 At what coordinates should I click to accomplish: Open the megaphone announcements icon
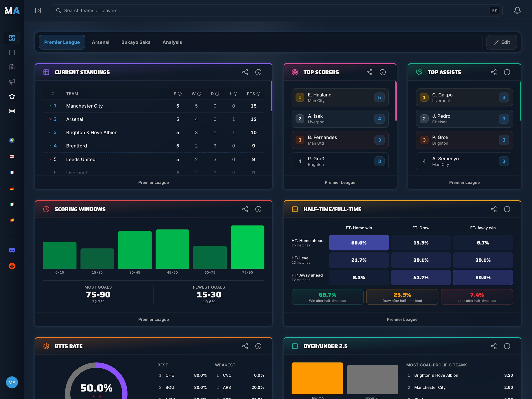(x=12, y=82)
